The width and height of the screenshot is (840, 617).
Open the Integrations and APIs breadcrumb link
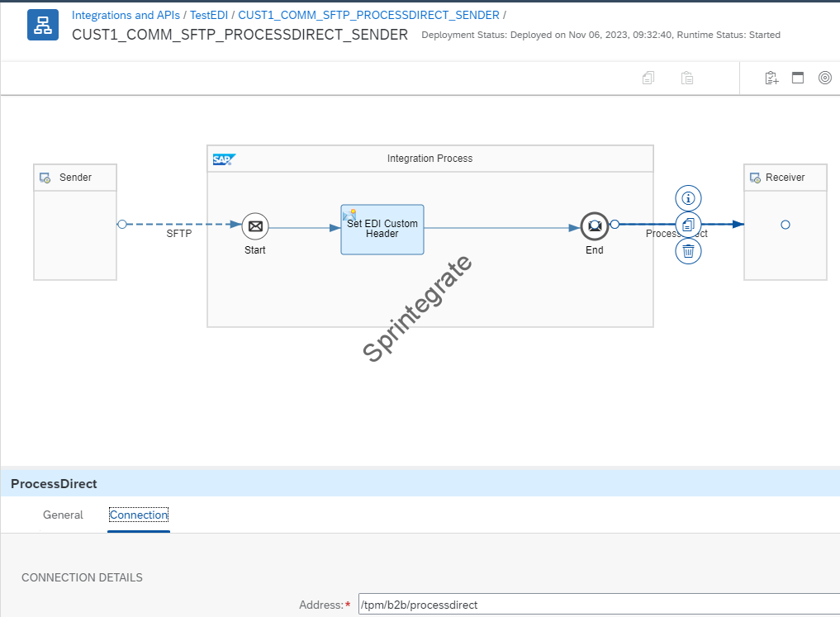pyautogui.click(x=126, y=15)
